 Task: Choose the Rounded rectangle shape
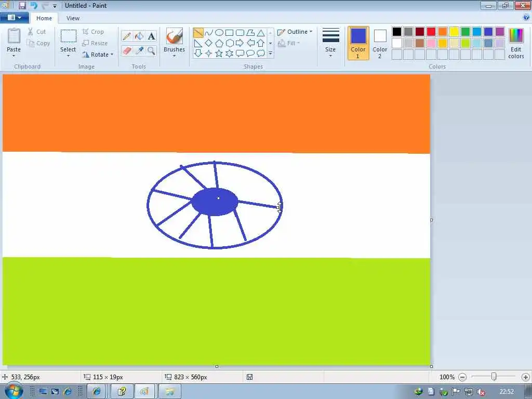click(240, 33)
